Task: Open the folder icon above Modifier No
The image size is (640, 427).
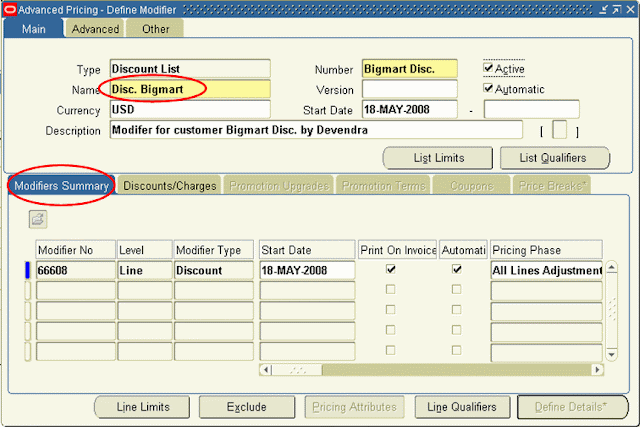Action: [38, 219]
